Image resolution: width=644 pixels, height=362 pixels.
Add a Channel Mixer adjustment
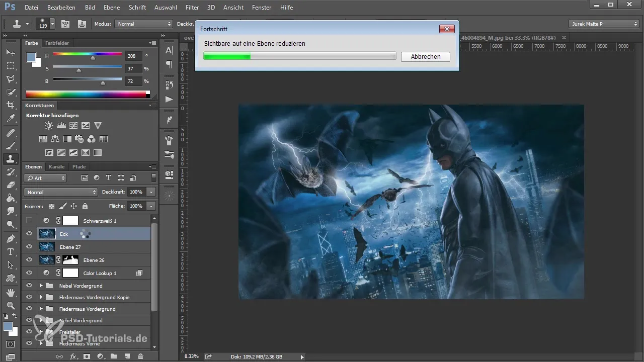pos(92,139)
